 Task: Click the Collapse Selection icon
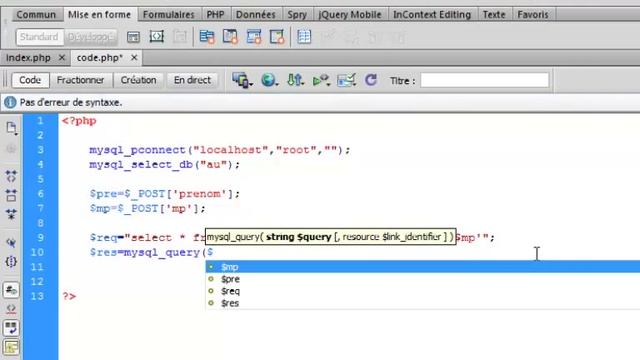[x=11, y=196]
